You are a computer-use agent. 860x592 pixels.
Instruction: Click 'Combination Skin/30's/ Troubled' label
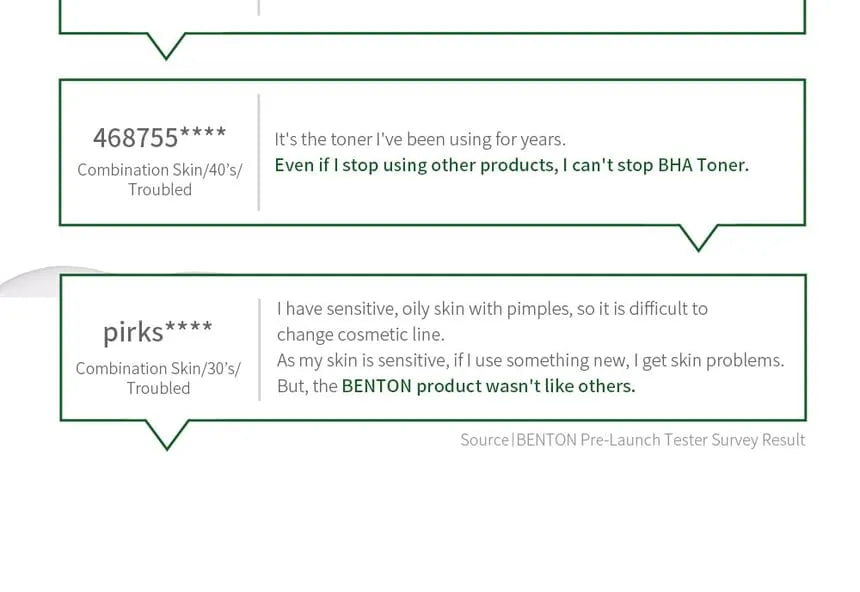(158, 378)
